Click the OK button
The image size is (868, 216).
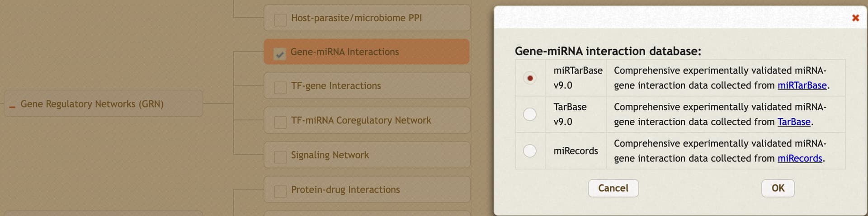click(778, 188)
